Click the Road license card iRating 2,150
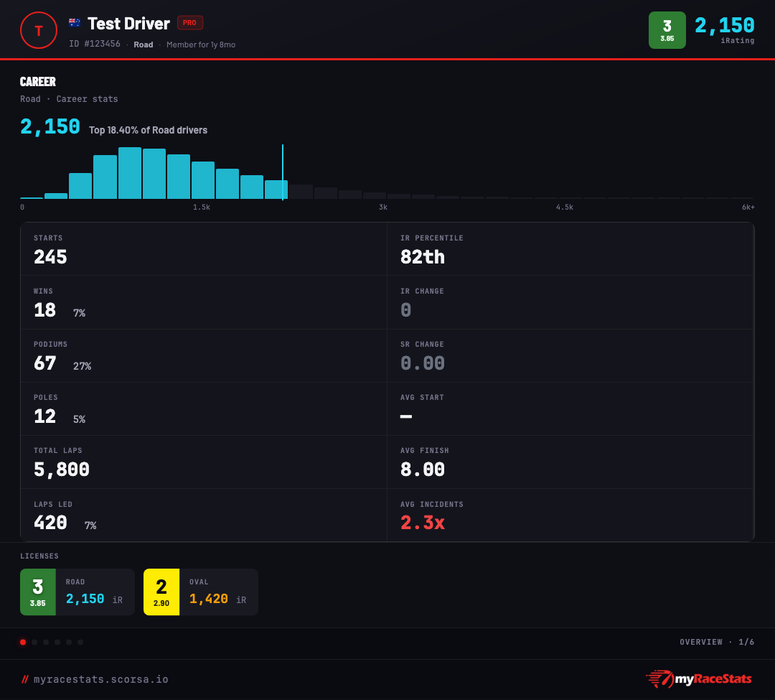This screenshot has width=775, height=700. tap(85, 599)
